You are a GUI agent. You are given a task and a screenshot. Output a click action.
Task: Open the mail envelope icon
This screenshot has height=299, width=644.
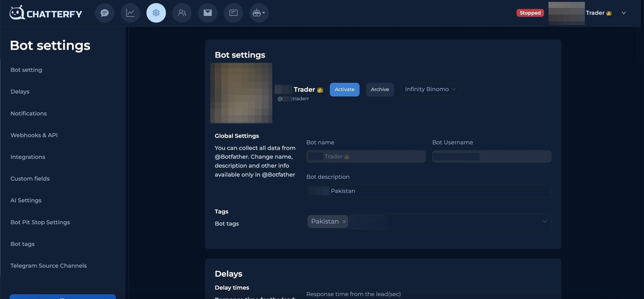[x=207, y=13]
